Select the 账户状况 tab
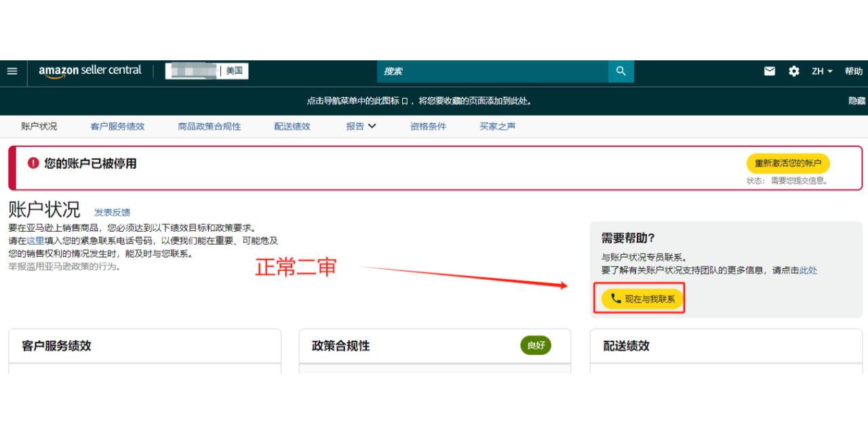Screen dimensions: 868x433 click(x=39, y=126)
